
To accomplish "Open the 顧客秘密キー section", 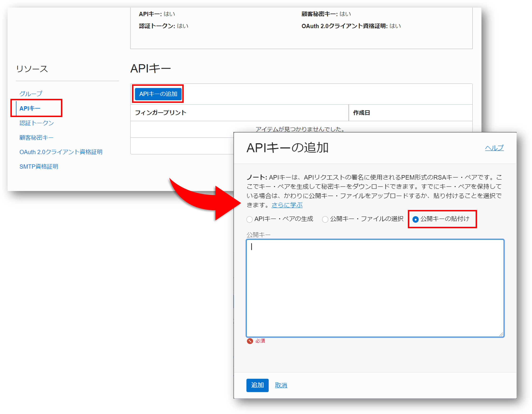I will (36, 137).
